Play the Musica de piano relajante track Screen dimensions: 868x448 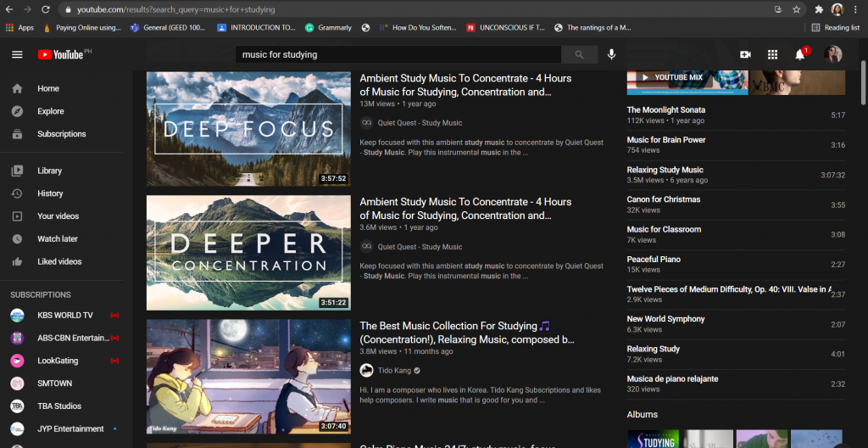[x=736, y=384]
